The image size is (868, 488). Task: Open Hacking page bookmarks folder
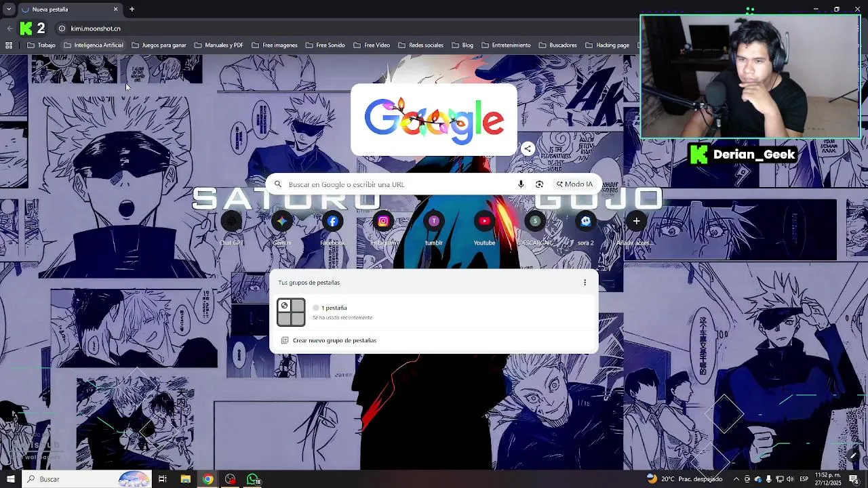pyautogui.click(x=608, y=45)
